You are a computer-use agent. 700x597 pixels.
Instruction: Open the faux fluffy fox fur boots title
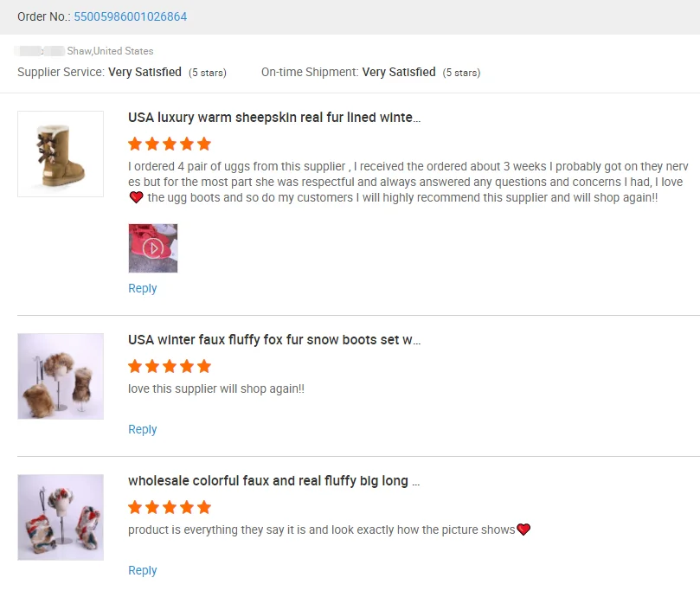point(273,339)
